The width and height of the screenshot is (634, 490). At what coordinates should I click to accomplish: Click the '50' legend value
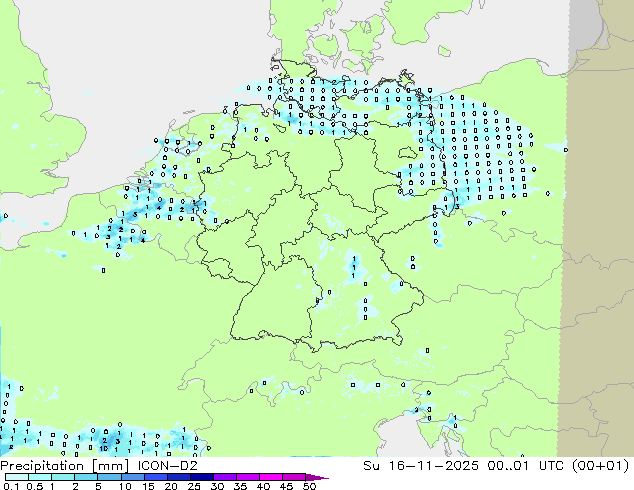click(309, 486)
